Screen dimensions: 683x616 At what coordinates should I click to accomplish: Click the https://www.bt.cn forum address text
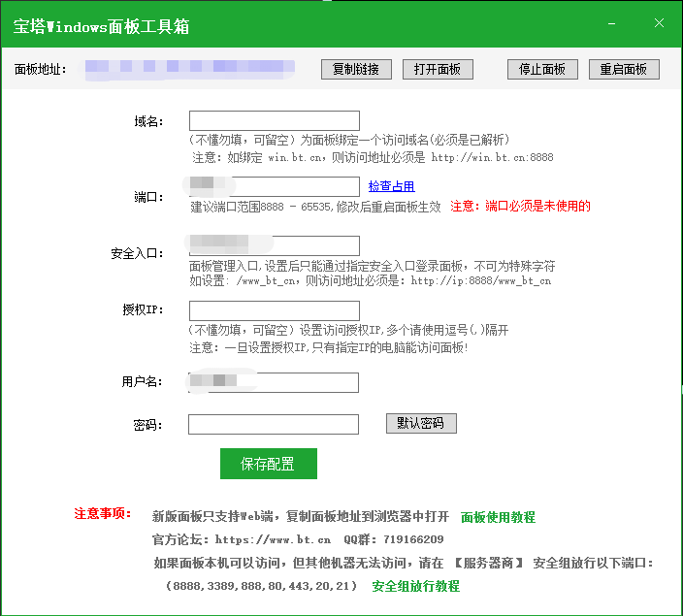273,539
